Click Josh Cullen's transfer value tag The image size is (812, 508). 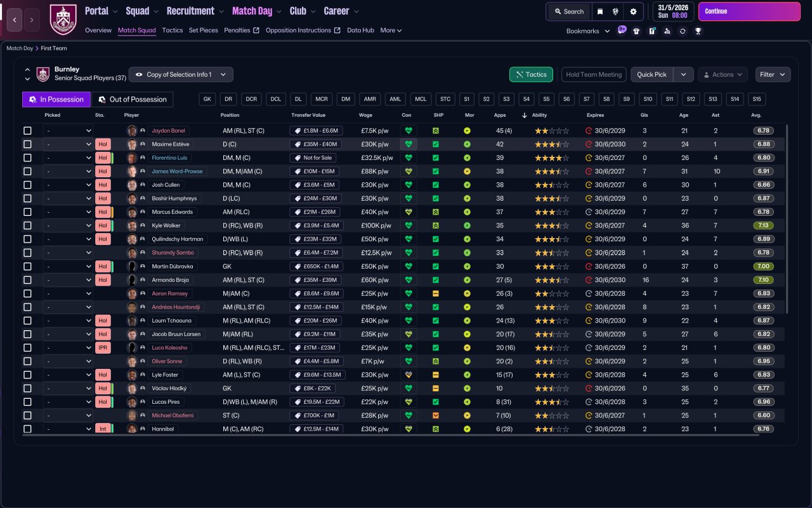[x=315, y=185]
